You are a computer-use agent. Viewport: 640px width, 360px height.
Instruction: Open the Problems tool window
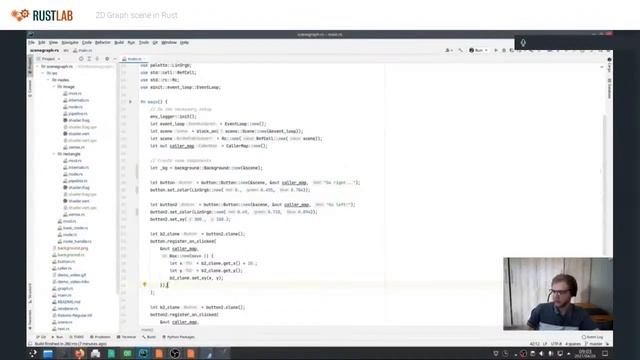point(100,337)
